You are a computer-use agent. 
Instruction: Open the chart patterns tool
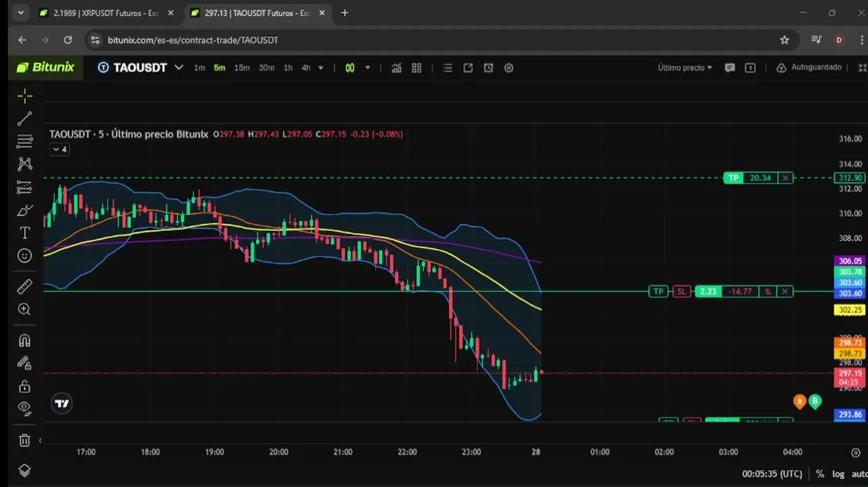(24, 164)
